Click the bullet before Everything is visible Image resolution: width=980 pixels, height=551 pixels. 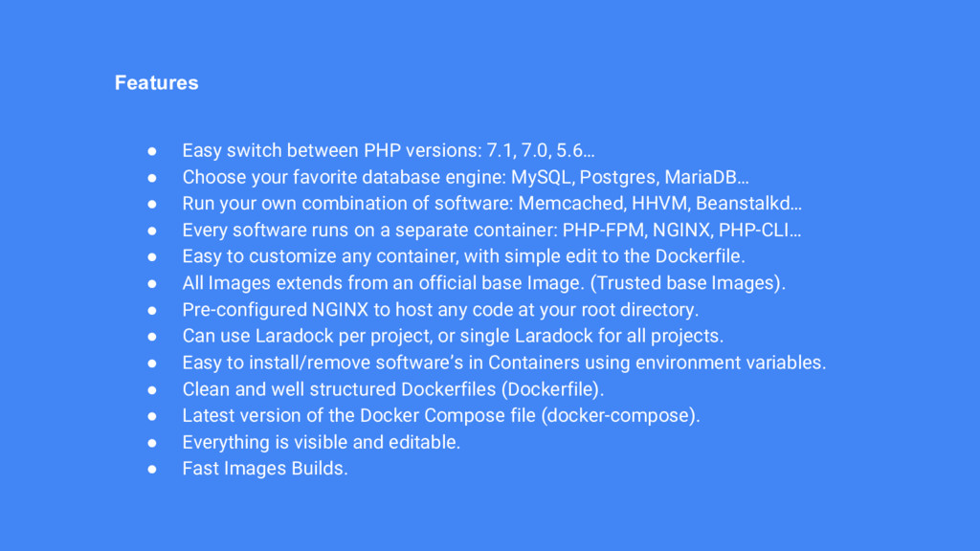(152, 442)
